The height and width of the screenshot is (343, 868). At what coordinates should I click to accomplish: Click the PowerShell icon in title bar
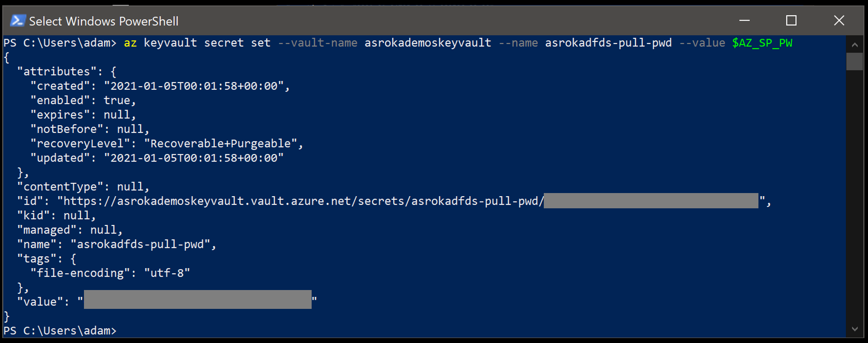18,21
